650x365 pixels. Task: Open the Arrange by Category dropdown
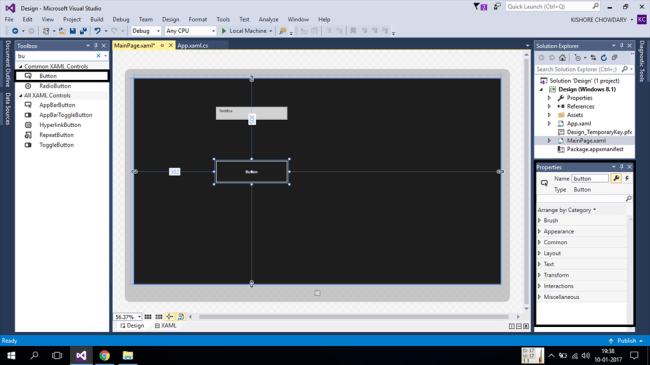tap(567, 210)
